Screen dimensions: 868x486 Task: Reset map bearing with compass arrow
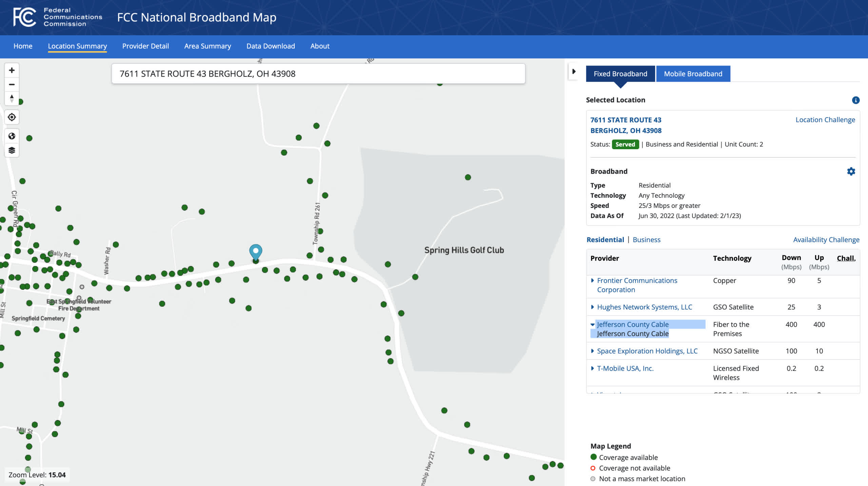click(x=12, y=98)
